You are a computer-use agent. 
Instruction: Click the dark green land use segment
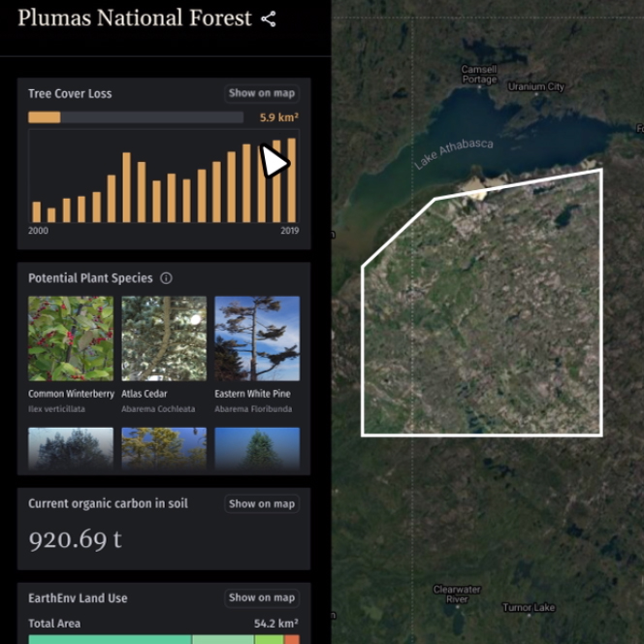110,639
